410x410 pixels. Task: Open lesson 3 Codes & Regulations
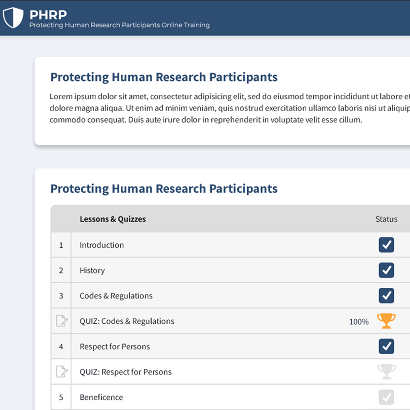pyautogui.click(x=116, y=296)
